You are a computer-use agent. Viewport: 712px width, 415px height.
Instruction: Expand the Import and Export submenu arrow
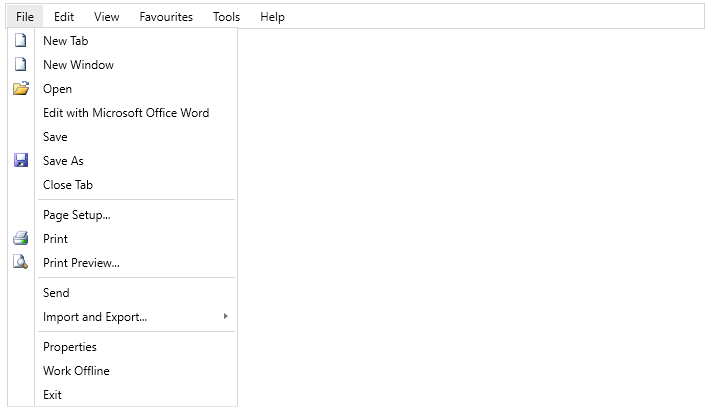(x=226, y=316)
